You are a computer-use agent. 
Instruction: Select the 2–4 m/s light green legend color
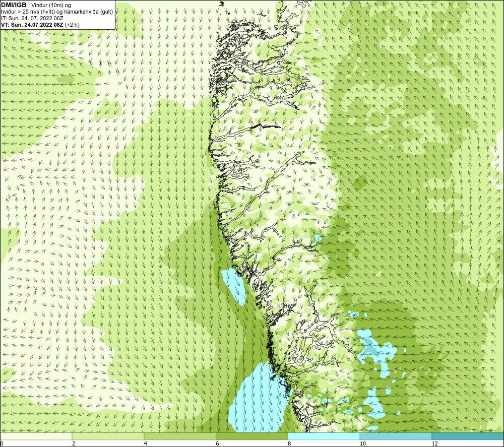(108, 436)
